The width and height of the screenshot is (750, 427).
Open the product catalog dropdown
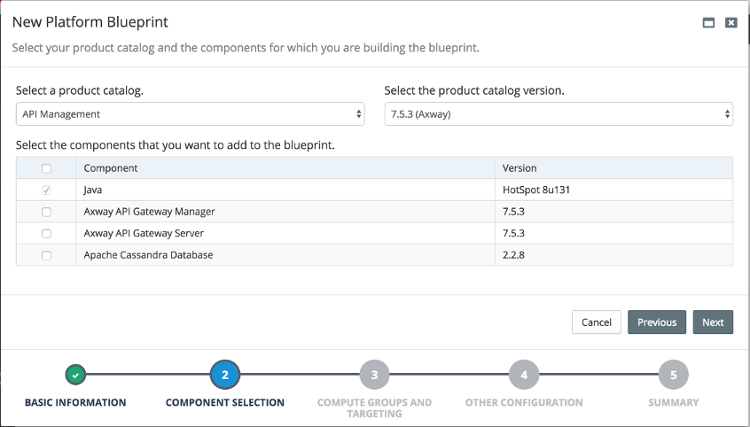[x=190, y=114]
